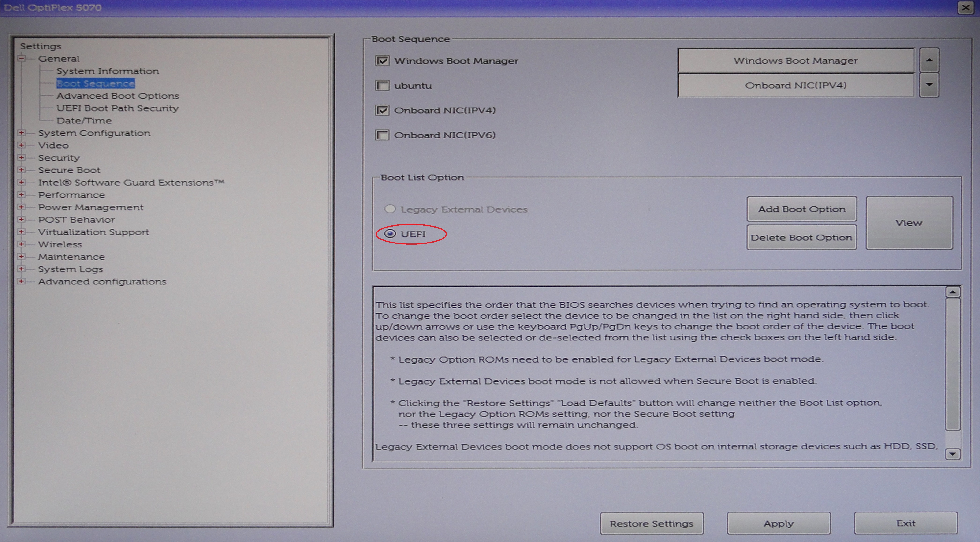Image resolution: width=980 pixels, height=542 pixels.
Task: Select the Power Management category label
Action: click(x=90, y=207)
